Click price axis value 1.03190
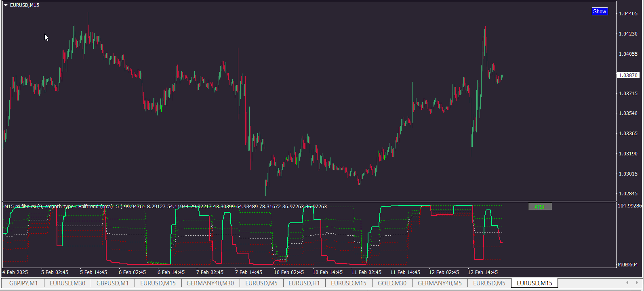The width and height of the screenshot is (644, 291). pos(628,154)
